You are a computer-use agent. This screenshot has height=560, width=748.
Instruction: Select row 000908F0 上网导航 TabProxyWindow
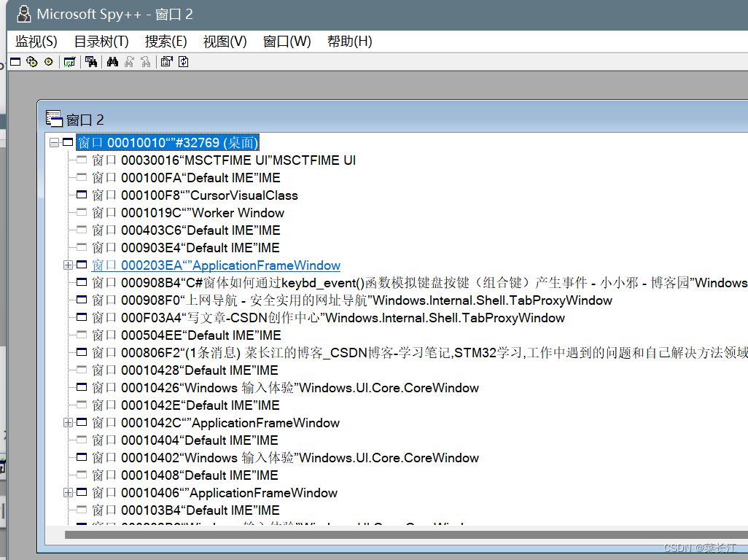point(352,300)
